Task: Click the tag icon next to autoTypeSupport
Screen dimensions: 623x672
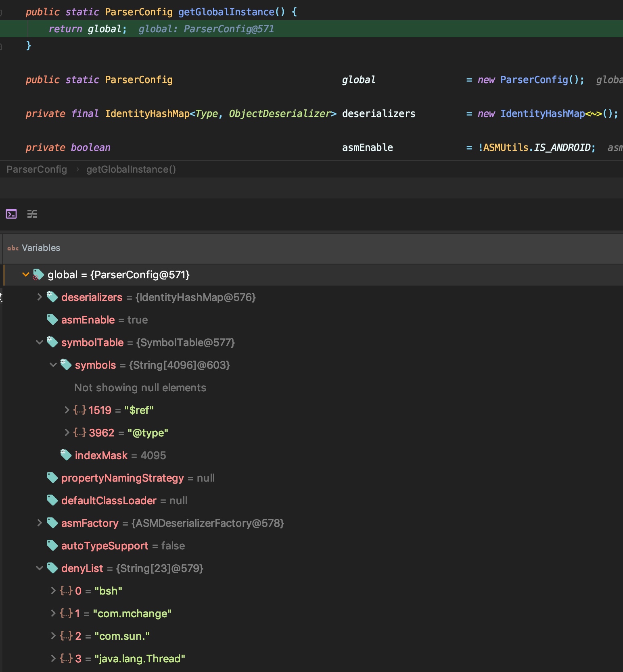Action: [x=52, y=545]
